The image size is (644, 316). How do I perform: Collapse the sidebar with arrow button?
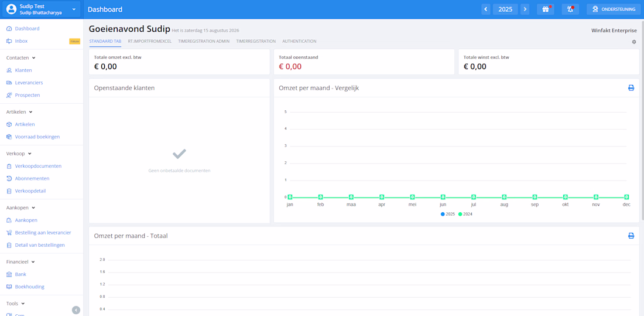(76, 310)
